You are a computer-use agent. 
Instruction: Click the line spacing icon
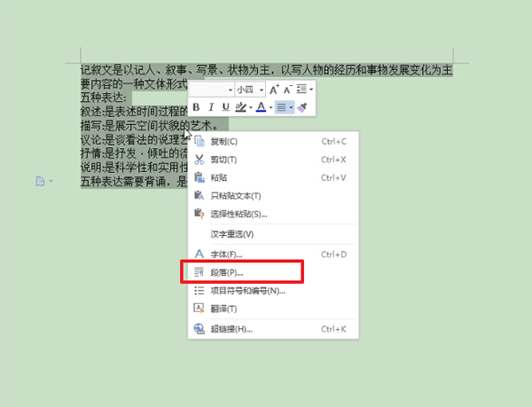pos(301,90)
